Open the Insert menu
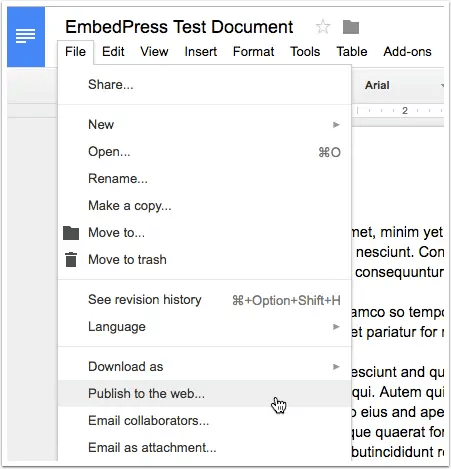Screen dimensions: 451x469 click(201, 52)
